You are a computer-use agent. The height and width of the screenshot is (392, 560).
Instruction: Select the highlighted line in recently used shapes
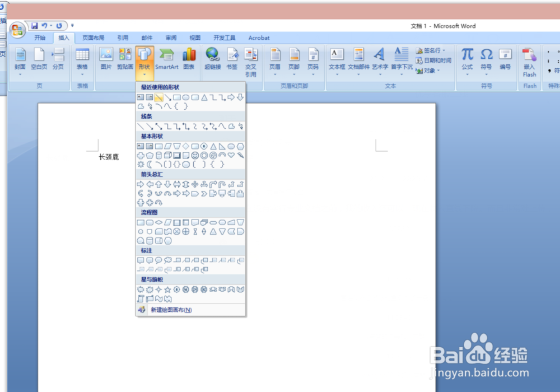click(158, 97)
